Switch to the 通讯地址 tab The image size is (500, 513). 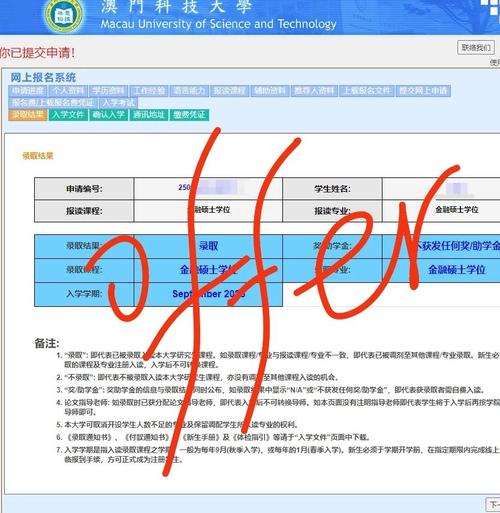[x=149, y=115]
